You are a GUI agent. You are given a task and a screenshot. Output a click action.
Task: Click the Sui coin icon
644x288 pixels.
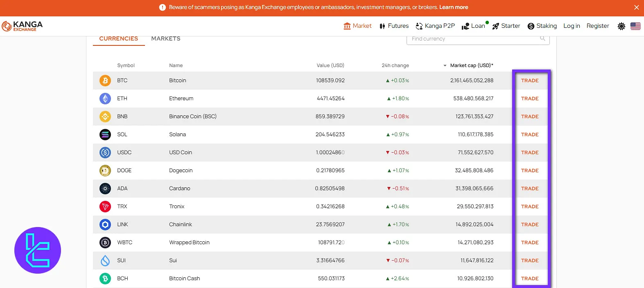point(105,261)
